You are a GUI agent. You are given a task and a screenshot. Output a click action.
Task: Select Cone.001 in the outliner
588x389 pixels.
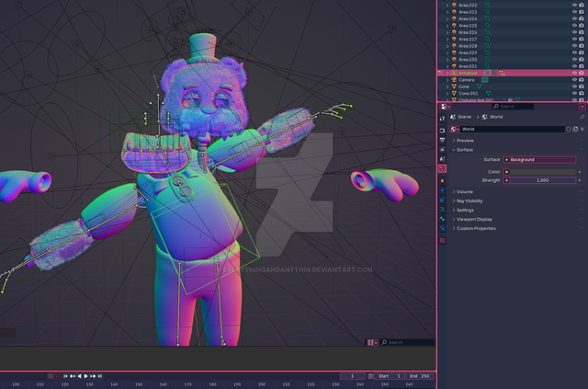click(469, 93)
